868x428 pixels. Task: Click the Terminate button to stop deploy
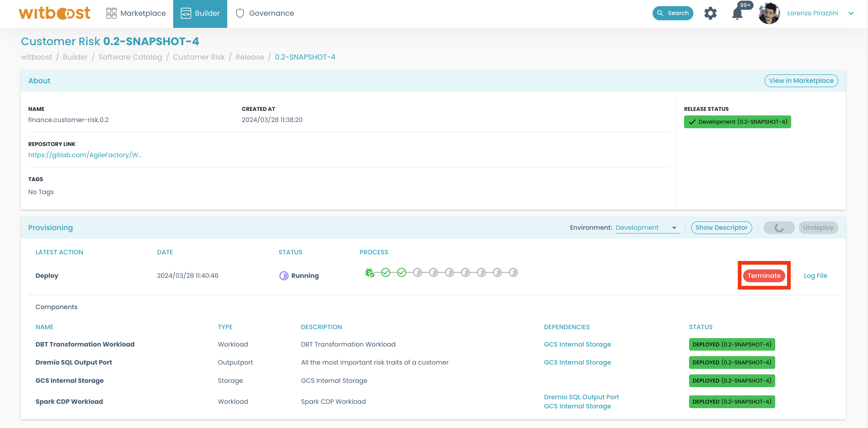tap(765, 276)
